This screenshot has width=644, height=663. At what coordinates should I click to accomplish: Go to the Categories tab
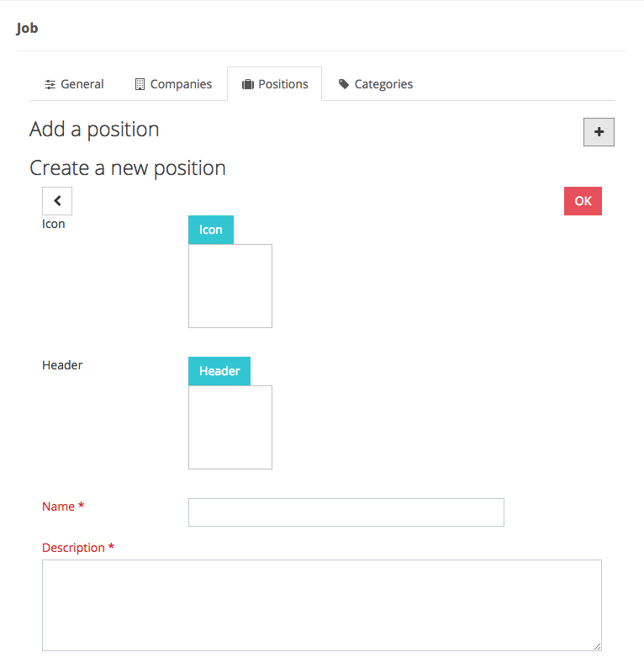click(x=376, y=84)
